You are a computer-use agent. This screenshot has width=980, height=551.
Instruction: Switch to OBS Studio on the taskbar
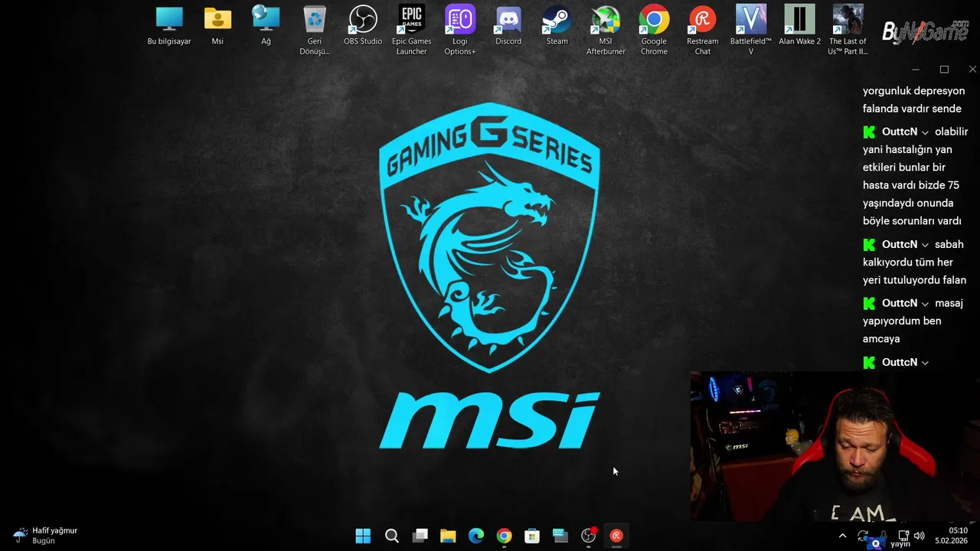tap(588, 536)
